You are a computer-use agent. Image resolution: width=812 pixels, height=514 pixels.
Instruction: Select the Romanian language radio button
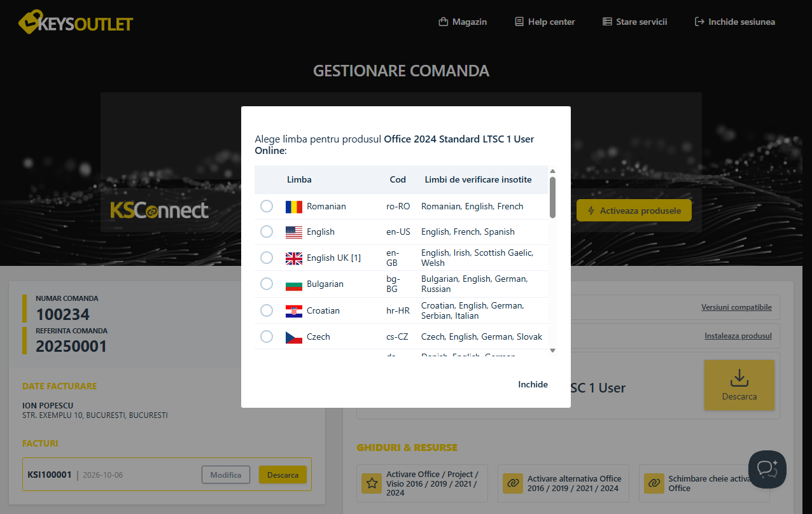267,206
